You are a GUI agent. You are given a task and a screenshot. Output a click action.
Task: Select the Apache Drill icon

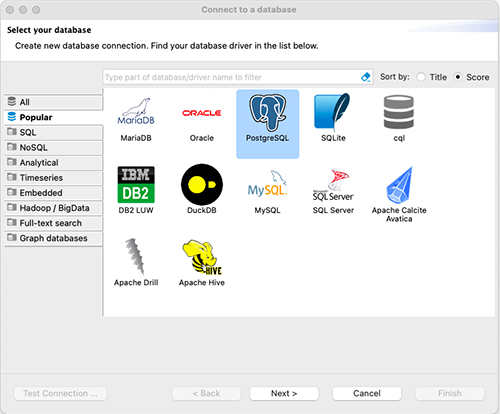[x=135, y=256]
